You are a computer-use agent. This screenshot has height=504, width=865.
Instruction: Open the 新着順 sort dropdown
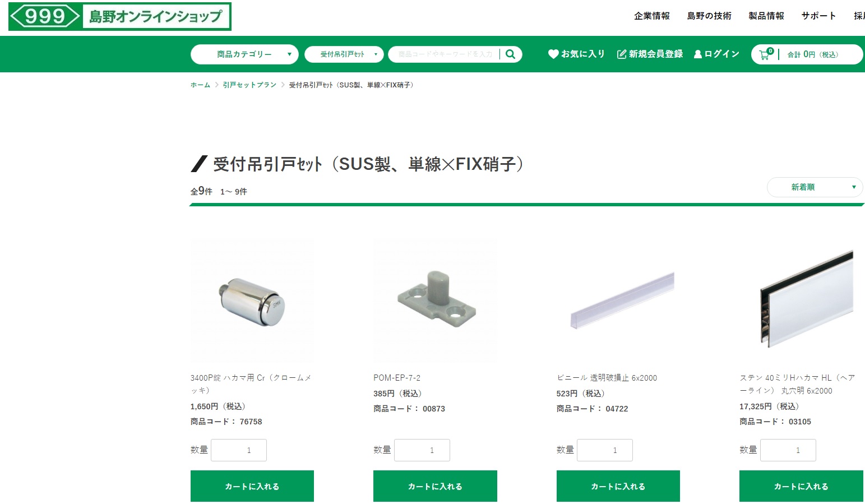click(815, 187)
